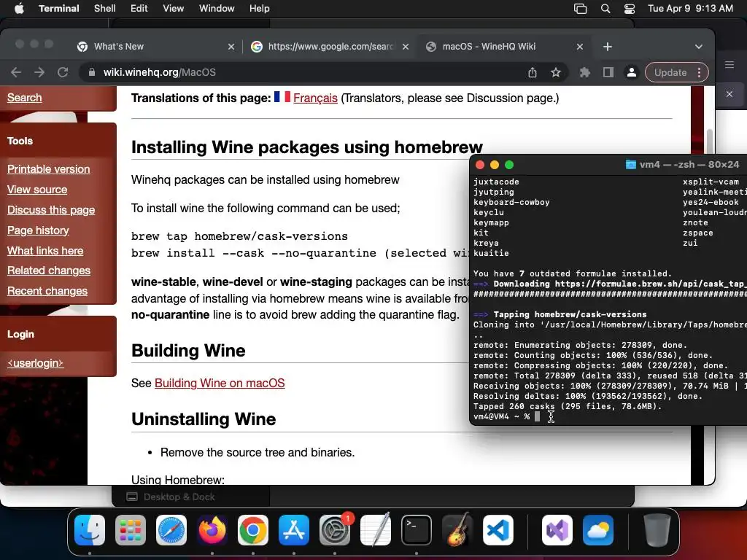This screenshot has width=747, height=560.
Task: Open the Related changes link
Action: 49,271
